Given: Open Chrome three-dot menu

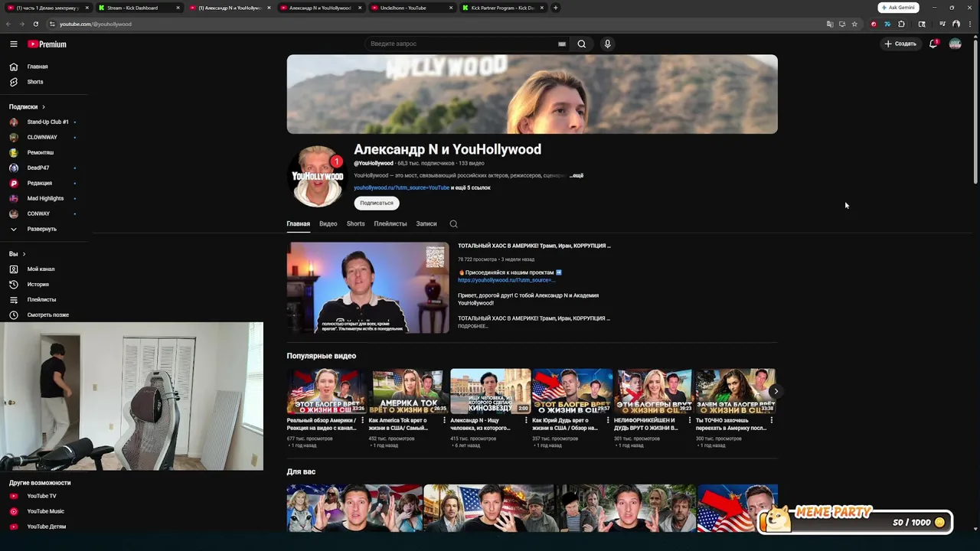Looking at the screenshot, I should (x=969, y=24).
